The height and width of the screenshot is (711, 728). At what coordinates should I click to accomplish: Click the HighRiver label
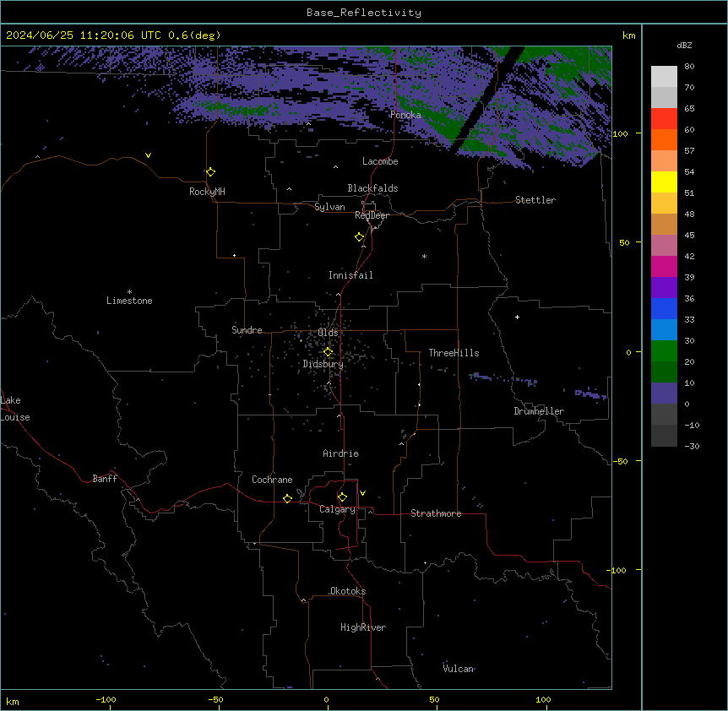(x=363, y=627)
